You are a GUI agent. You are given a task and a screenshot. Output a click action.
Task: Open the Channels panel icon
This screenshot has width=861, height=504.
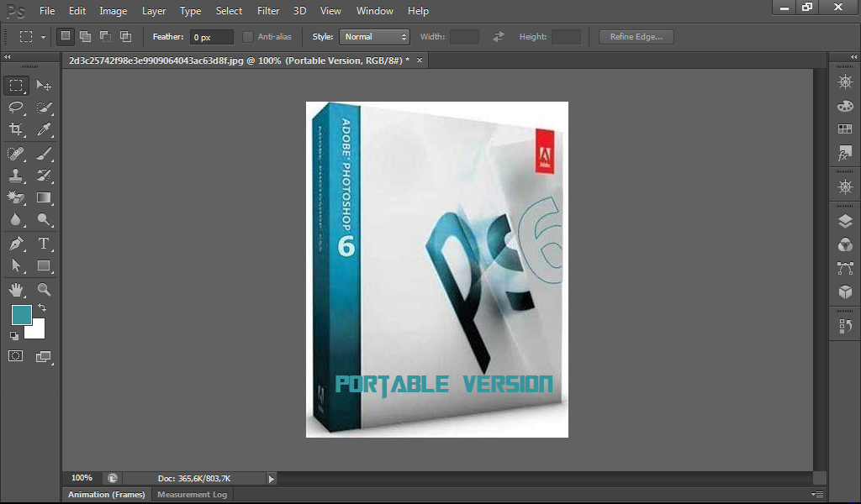[845, 244]
